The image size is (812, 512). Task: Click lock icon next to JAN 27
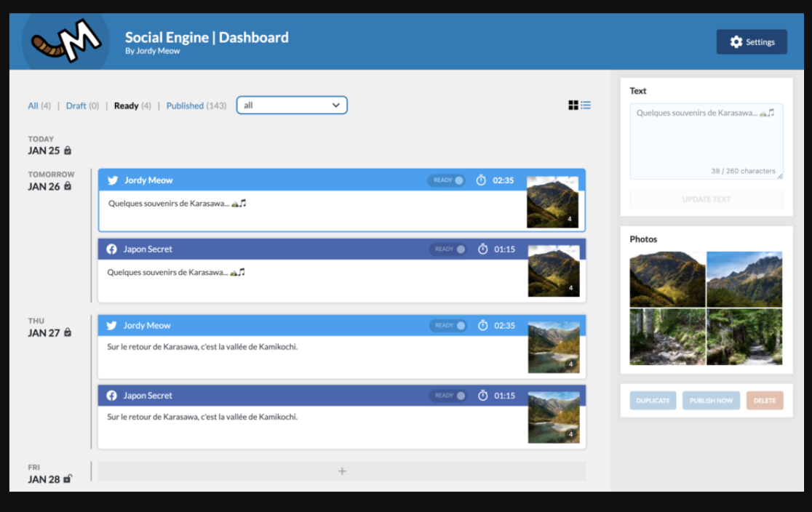point(68,333)
